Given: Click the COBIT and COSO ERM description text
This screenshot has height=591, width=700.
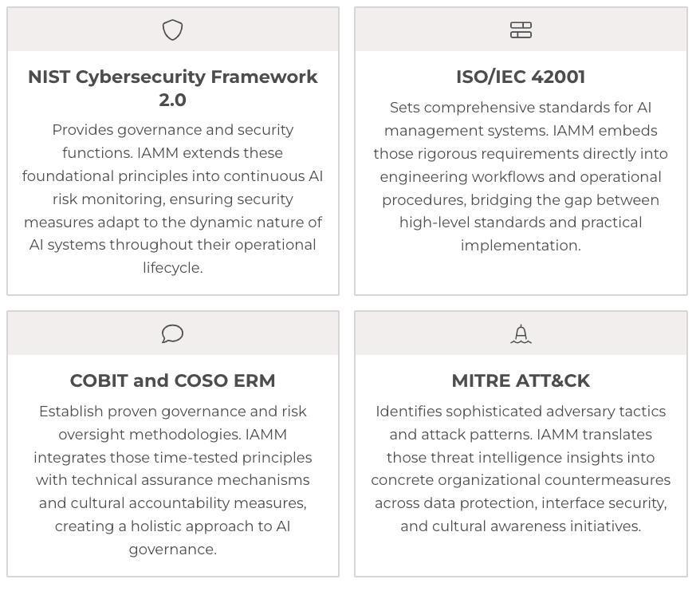Looking at the screenshot, I should coord(172,480).
